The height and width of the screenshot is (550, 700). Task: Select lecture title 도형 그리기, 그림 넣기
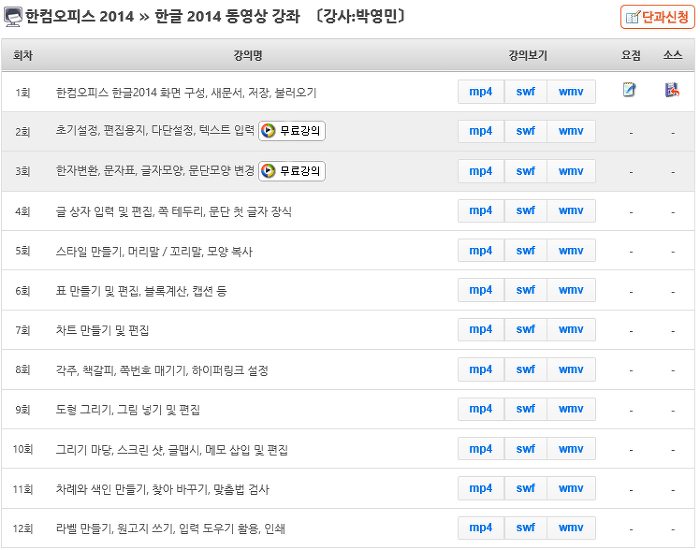[128, 409]
